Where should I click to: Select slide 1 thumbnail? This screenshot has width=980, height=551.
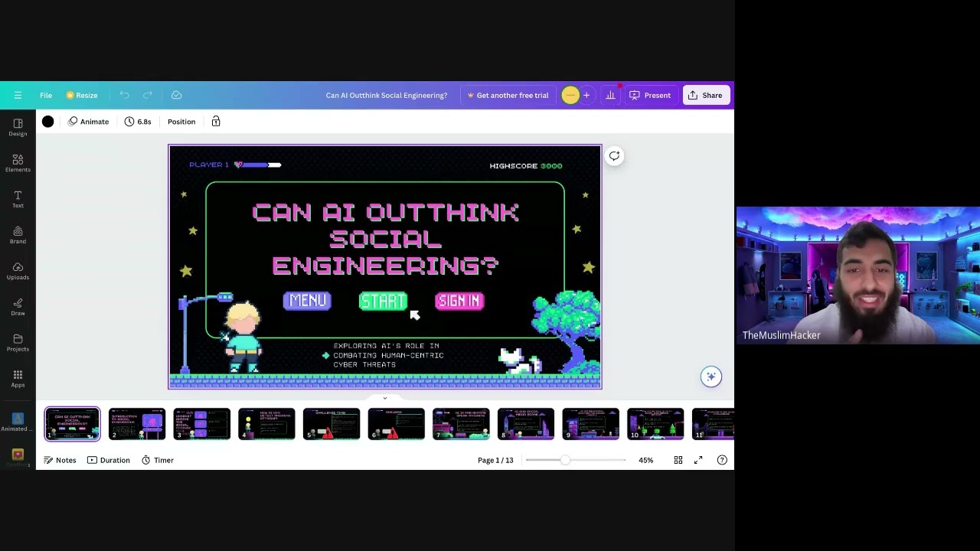(x=72, y=424)
